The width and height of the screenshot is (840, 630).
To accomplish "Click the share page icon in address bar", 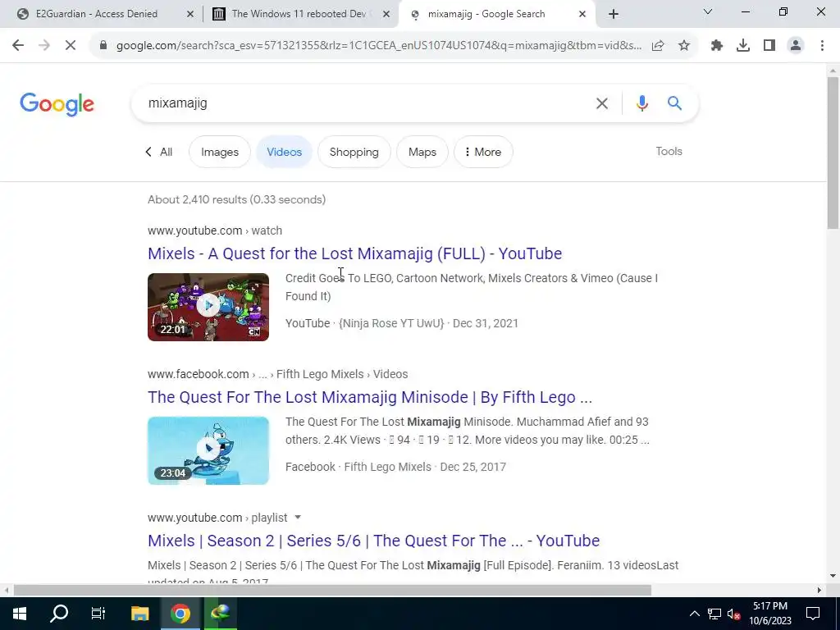I will tap(658, 46).
